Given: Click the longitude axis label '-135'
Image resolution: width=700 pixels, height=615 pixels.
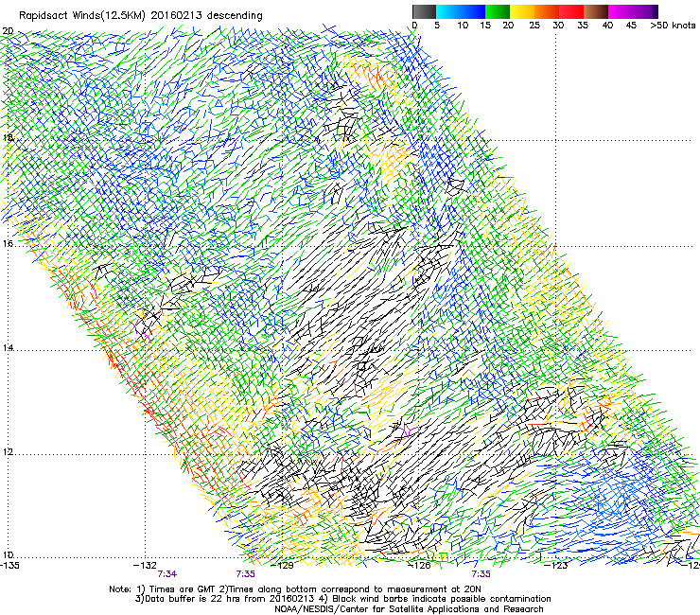Looking at the screenshot, I should click(x=9, y=566).
